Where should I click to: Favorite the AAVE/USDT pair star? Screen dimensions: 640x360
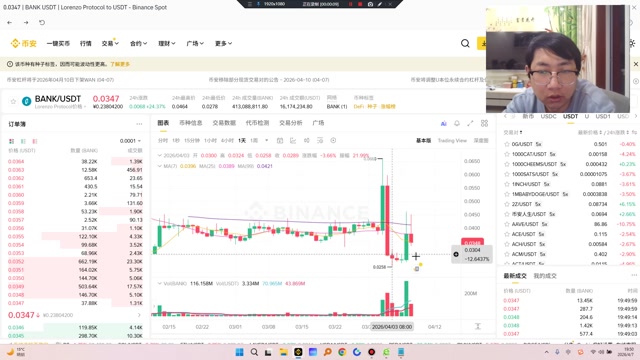pyautogui.click(x=507, y=224)
